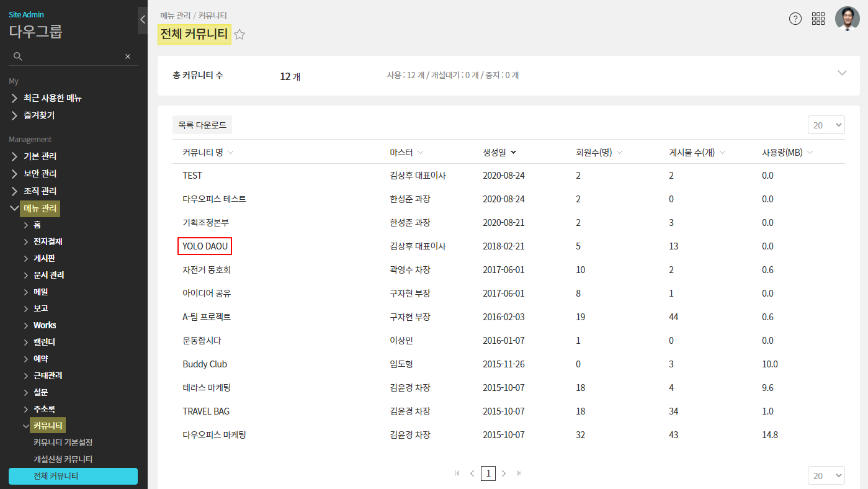
Task: Open 커뮤니티 명 column filter arrow
Action: [x=230, y=153]
